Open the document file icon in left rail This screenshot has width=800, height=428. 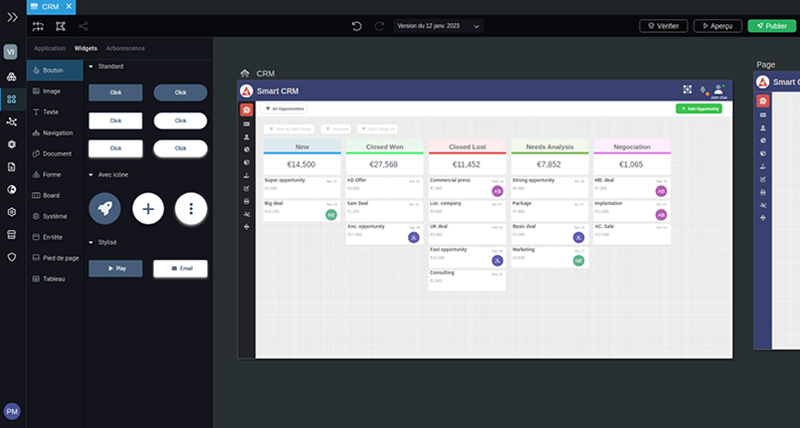point(11,167)
